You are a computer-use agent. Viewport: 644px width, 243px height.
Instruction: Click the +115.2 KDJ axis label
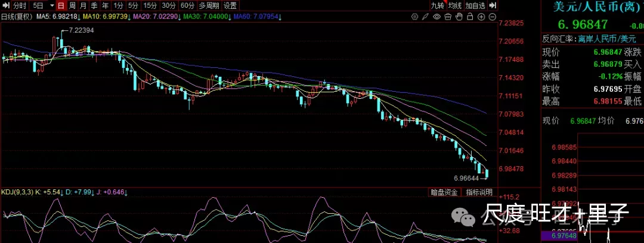(x=509, y=197)
